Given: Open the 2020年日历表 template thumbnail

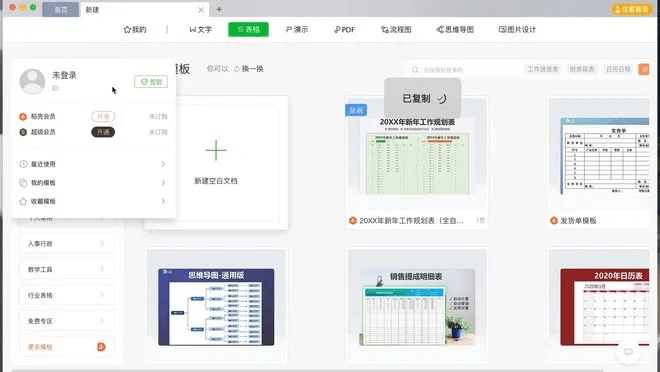Looking at the screenshot, I should [605, 307].
